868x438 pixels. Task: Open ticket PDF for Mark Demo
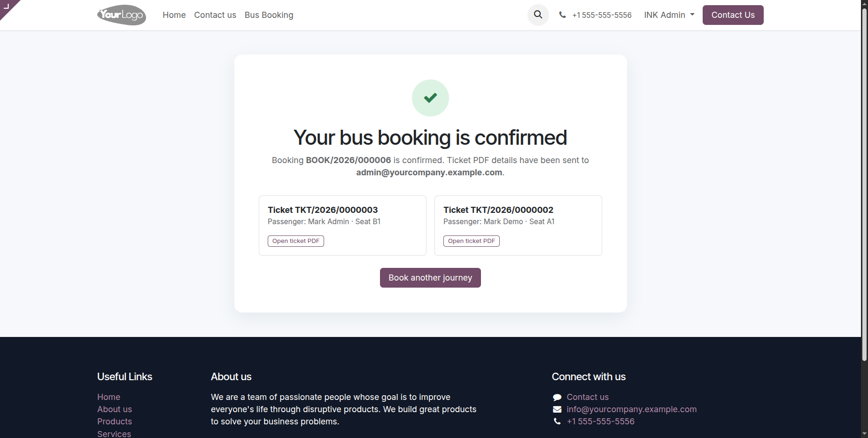(472, 241)
